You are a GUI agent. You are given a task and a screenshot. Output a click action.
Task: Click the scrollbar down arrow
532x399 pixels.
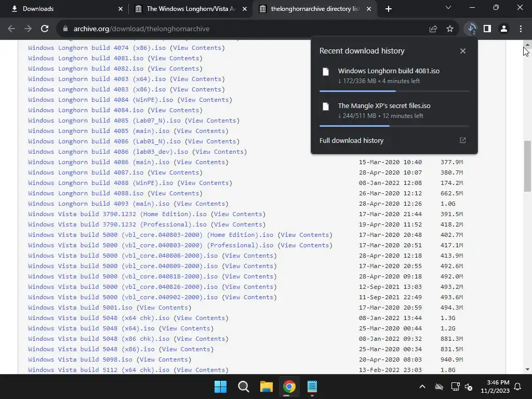coord(527,369)
